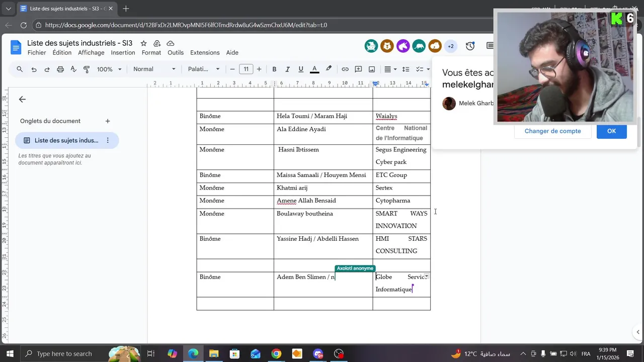Toggle underline formatting

(301, 69)
